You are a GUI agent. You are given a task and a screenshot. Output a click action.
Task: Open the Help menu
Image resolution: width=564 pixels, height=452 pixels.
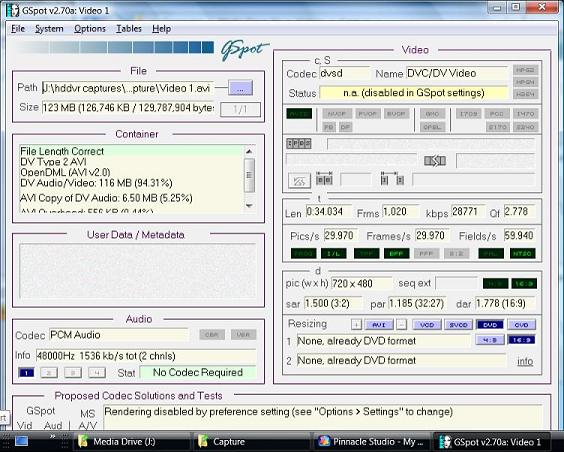tap(161, 28)
